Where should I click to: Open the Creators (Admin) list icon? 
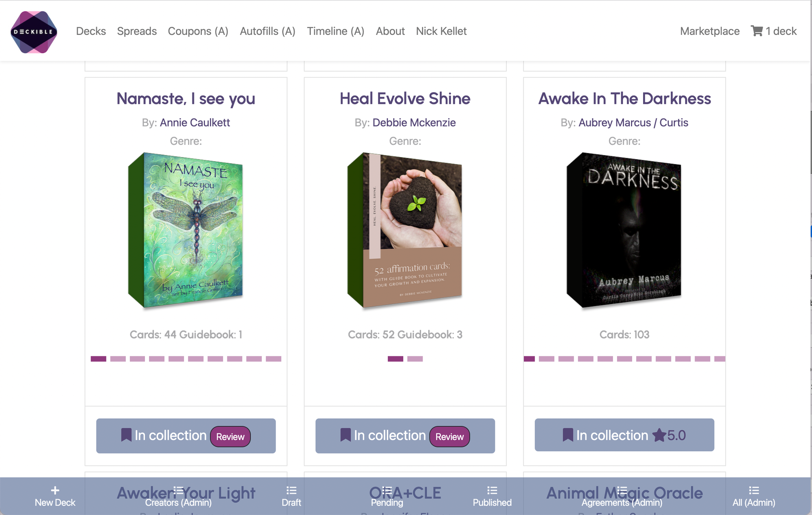point(178,490)
